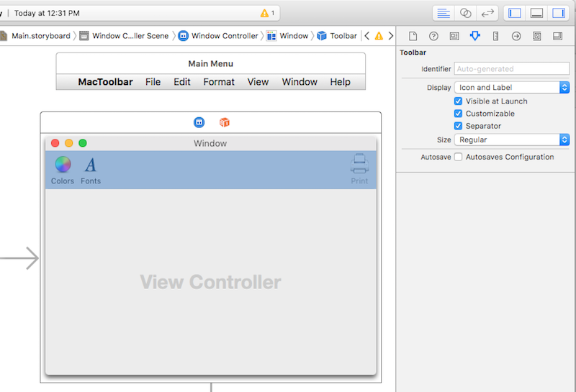Image resolution: width=576 pixels, height=392 pixels.
Task: Toggle the Visible at Launch checkbox
Action: click(x=458, y=101)
